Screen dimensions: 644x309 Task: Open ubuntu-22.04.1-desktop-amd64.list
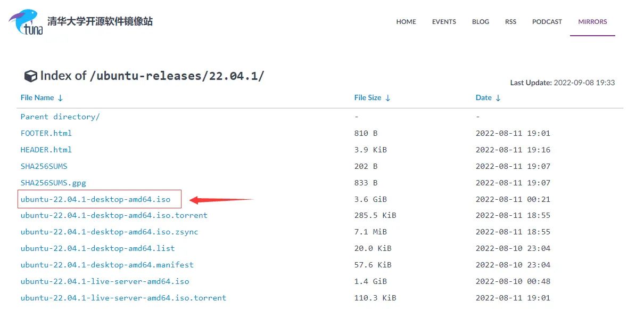point(98,248)
